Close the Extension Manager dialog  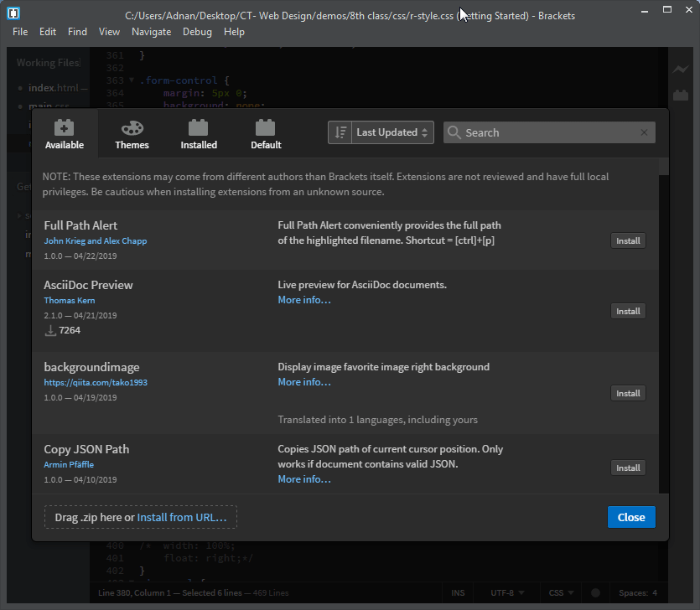point(631,517)
